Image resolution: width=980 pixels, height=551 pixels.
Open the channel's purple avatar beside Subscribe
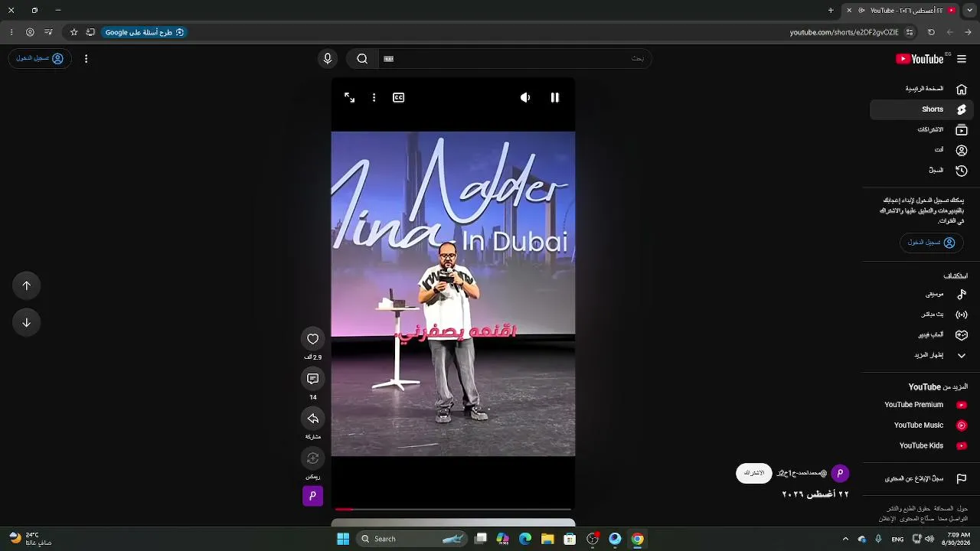840,474
